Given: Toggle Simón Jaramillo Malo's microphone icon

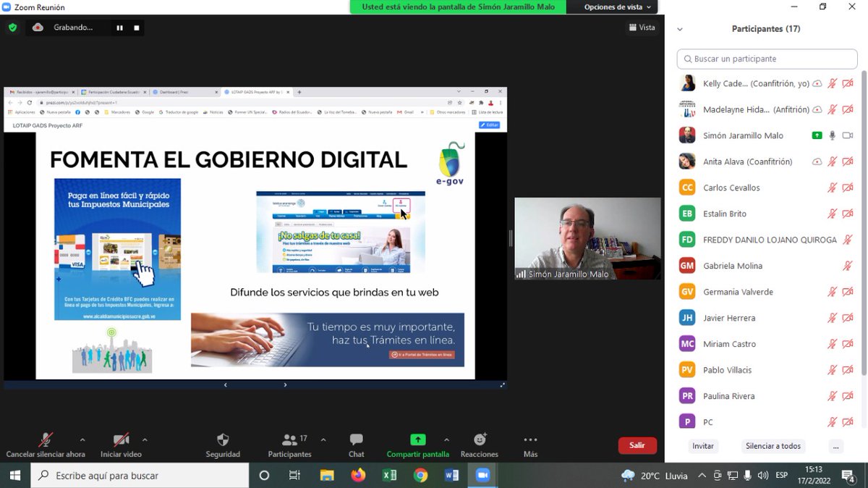Looking at the screenshot, I should (833, 135).
